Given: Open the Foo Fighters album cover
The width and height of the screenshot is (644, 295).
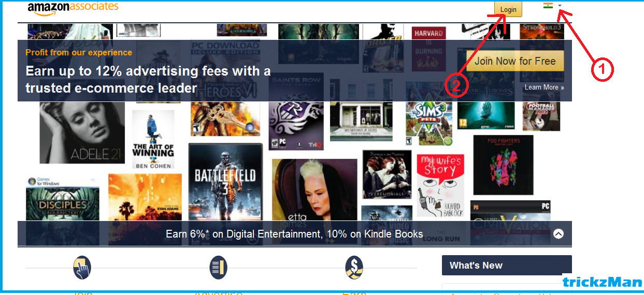Looking at the screenshot, I should coord(503,165).
